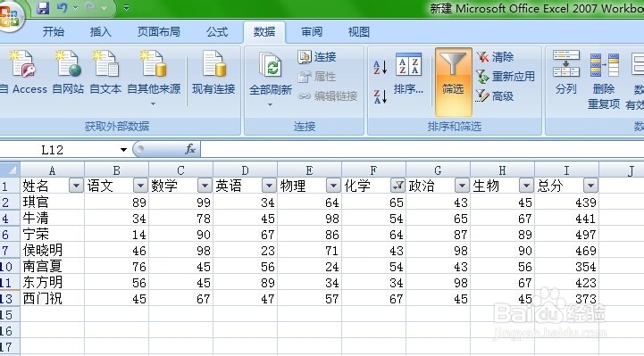
Task: Select the 数据 ribbon tab
Action: coord(264,32)
